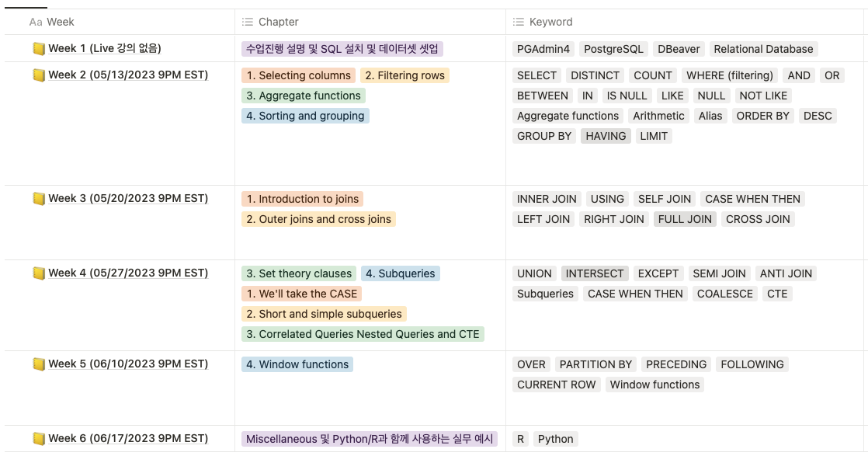This screenshot has width=868, height=456.
Task: Click the list icon in Chapter header
Action: 248,23
